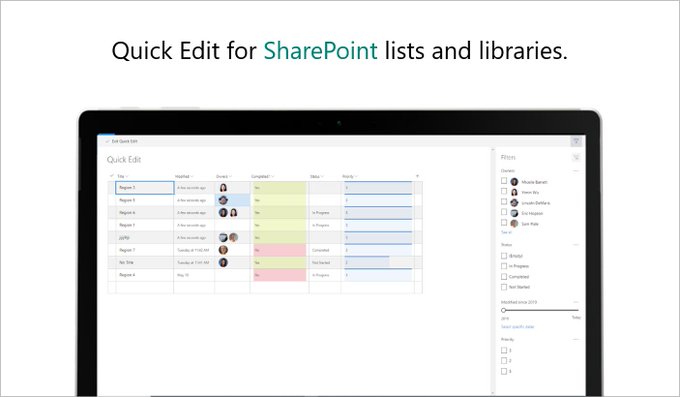Open the Modified column header dropdown
Screen dimensions: 680x397
[x=184, y=176]
